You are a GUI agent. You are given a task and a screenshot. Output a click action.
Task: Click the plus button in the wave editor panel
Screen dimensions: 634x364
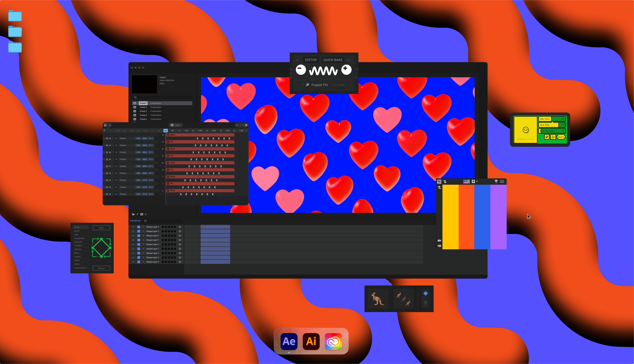point(347,69)
